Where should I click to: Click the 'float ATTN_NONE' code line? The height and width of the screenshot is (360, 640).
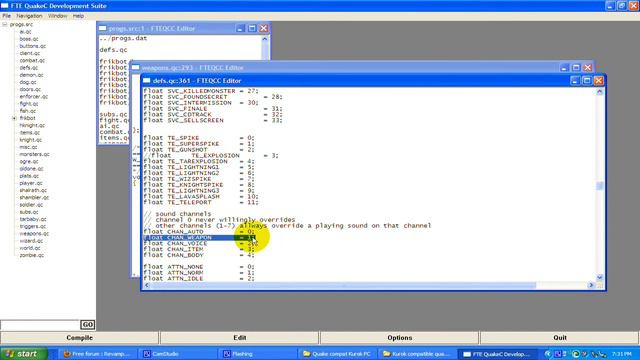point(199,267)
